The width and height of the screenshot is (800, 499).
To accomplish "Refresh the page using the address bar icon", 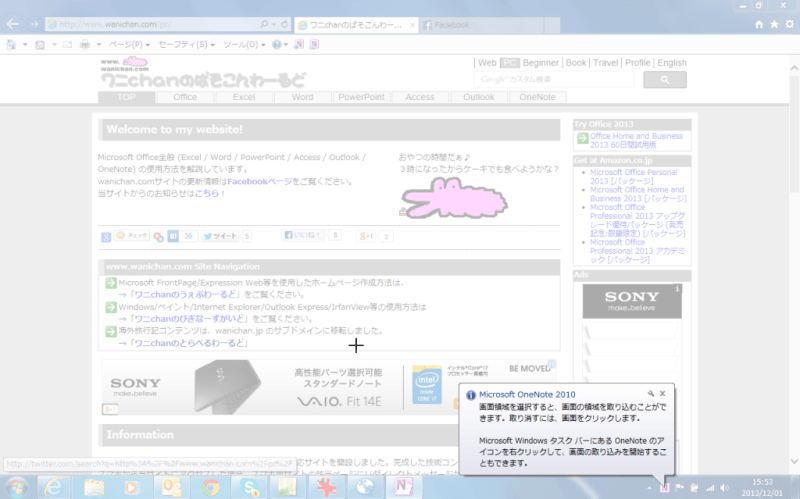I will click(284, 24).
